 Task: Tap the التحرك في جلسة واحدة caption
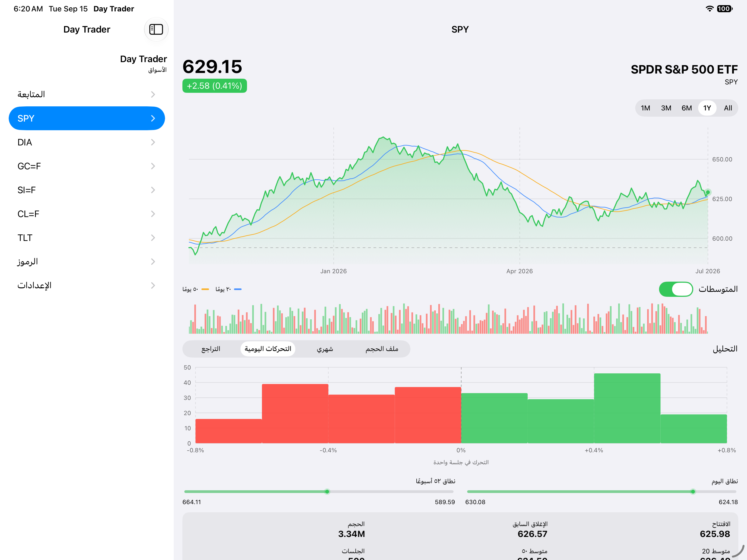point(461,462)
